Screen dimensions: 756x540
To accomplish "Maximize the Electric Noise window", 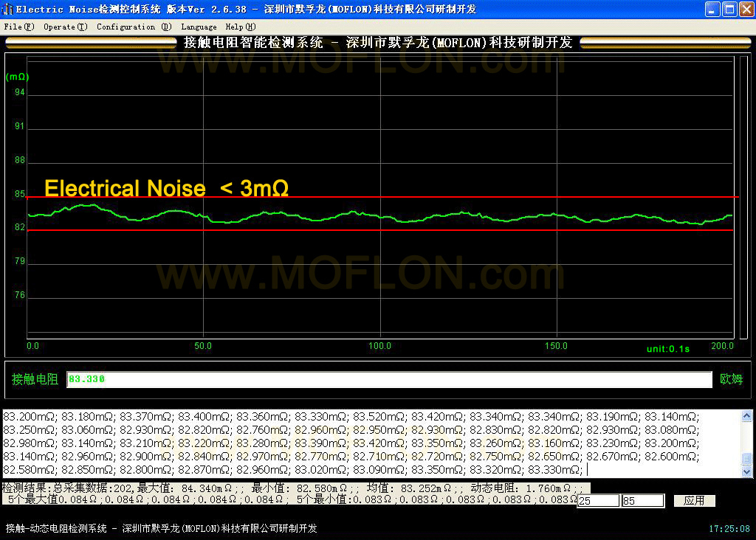I will click(x=729, y=9).
